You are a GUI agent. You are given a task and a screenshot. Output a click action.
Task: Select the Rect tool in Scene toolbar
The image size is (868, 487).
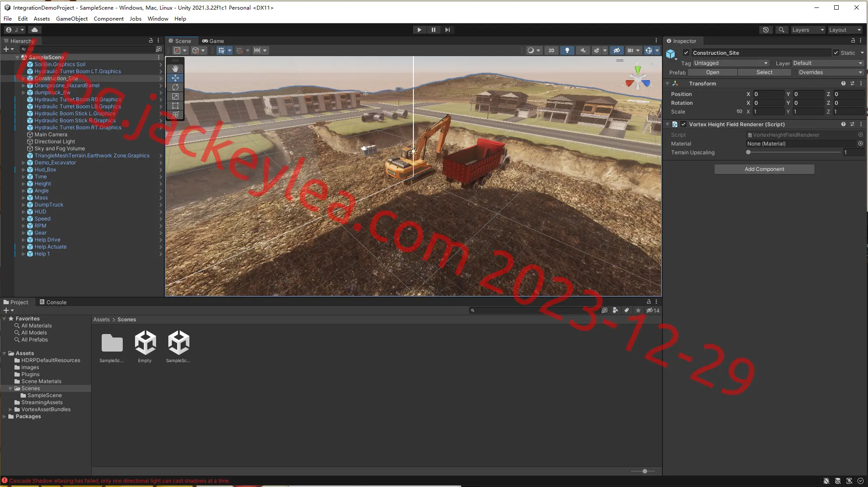point(175,106)
